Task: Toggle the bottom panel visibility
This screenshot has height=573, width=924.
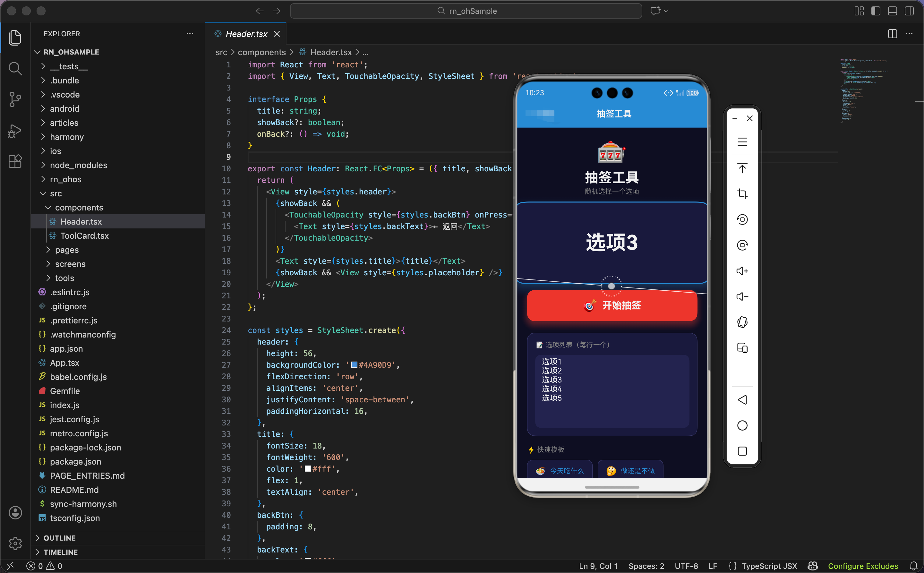Action: pos(892,11)
